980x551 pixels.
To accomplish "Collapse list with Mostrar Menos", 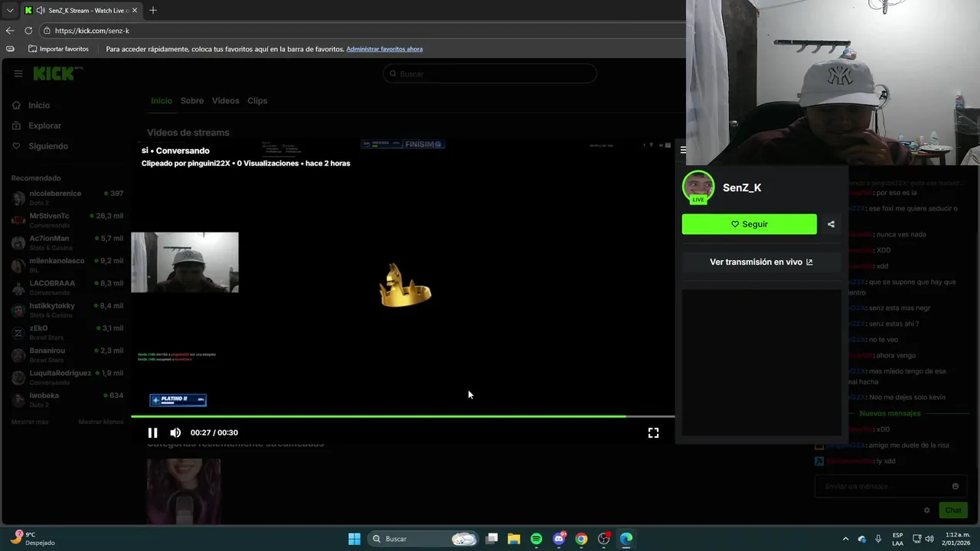I will (100, 422).
